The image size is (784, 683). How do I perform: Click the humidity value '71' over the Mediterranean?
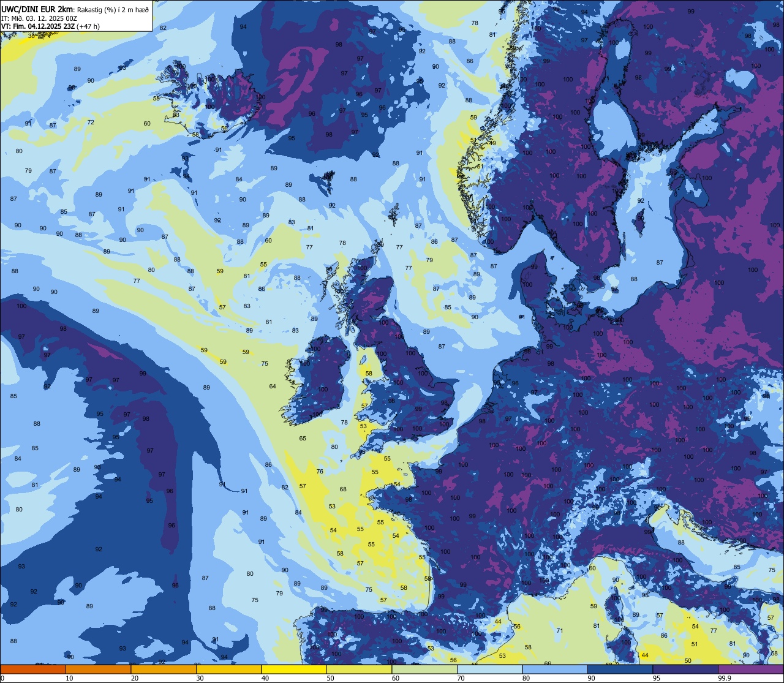click(x=559, y=631)
